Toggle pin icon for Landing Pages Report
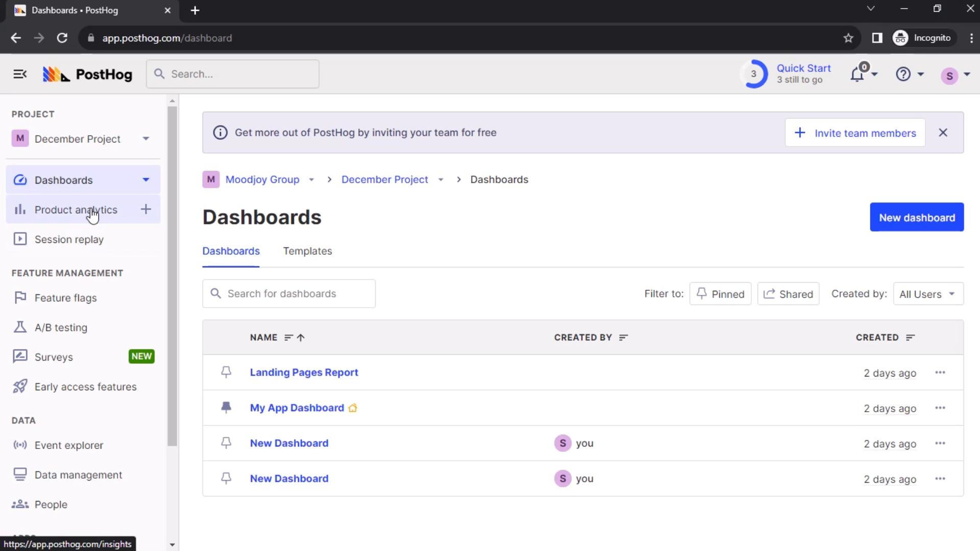980x551 pixels. (x=226, y=372)
